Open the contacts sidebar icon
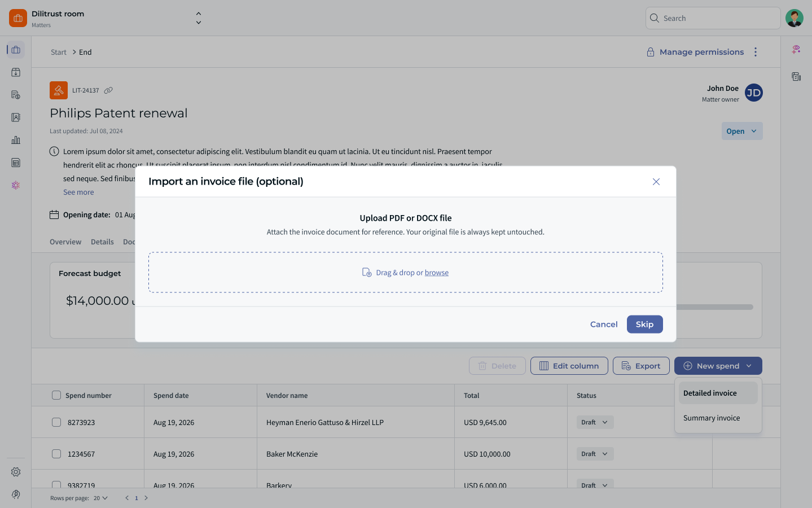The width and height of the screenshot is (812, 508). [16, 117]
